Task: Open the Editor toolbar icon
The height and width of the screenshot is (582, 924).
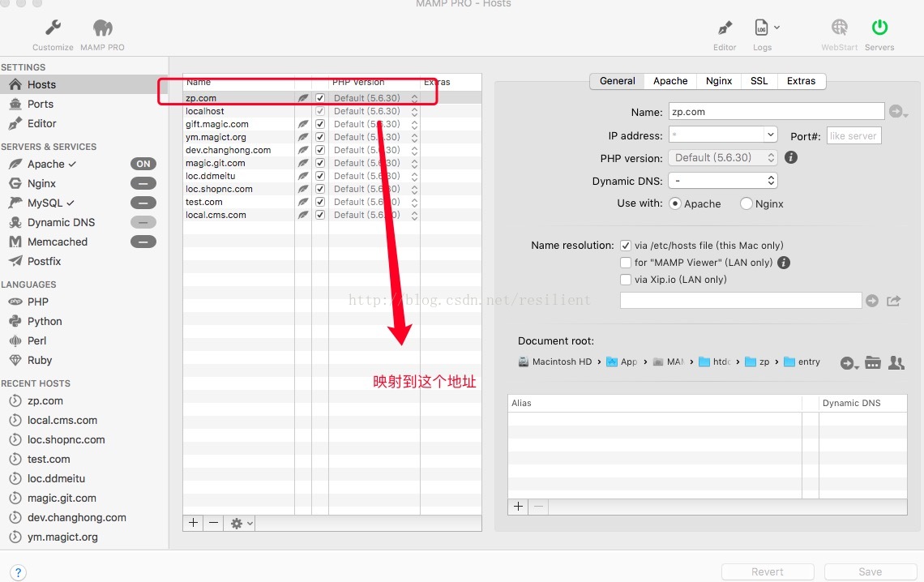Action: click(725, 28)
